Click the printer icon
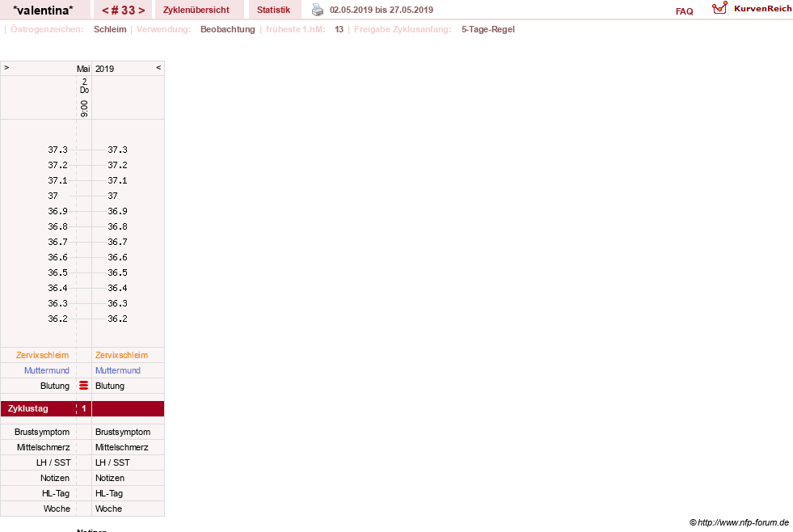Viewport: 793px width, 532px height. pos(317,10)
